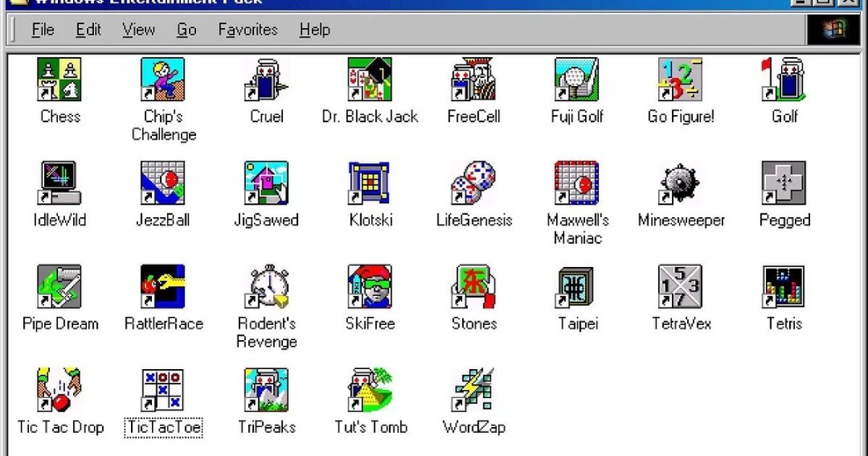The image size is (868, 456).
Task: Click the RattlerRace snake icon
Action: point(163,287)
